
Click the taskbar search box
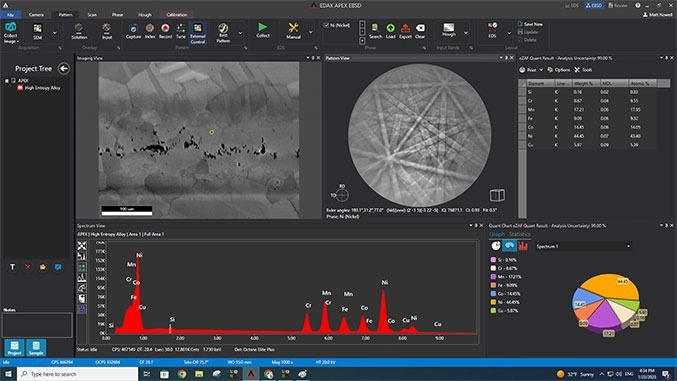78,374
